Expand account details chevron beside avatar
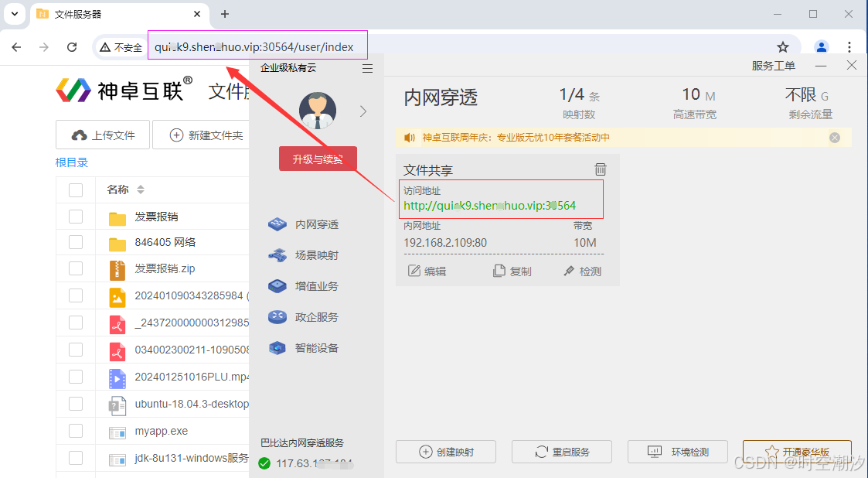The width and height of the screenshot is (868, 478). pos(363,111)
